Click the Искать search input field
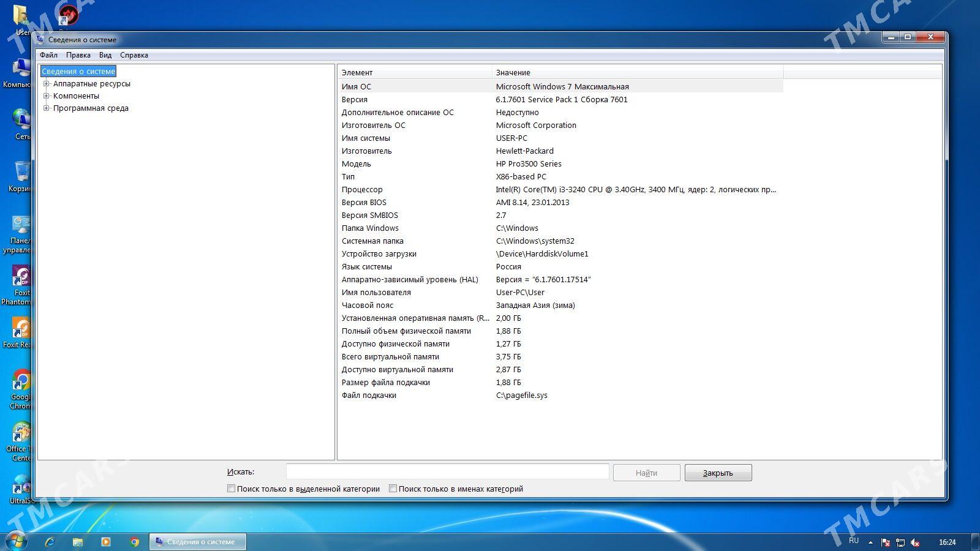This screenshot has width=980, height=551. coord(447,472)
